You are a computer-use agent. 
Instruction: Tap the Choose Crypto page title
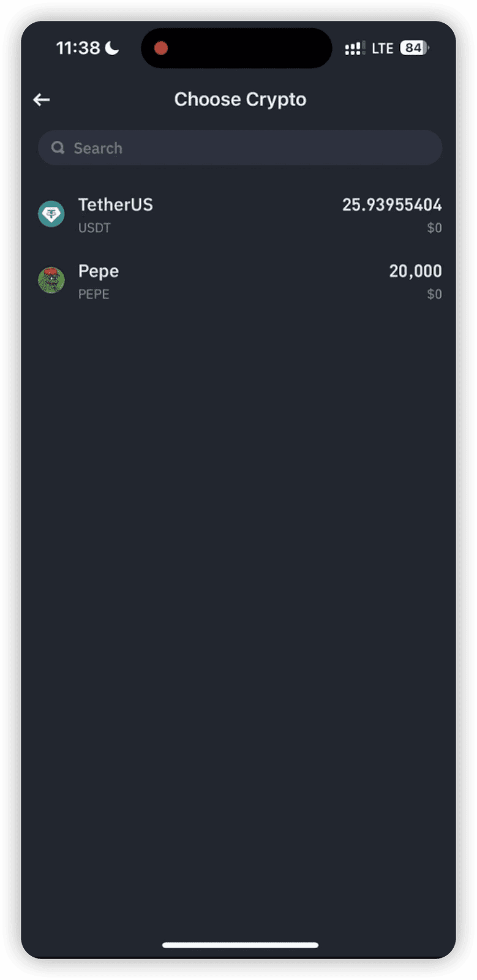pyautogui.click(x=240, y=99)
